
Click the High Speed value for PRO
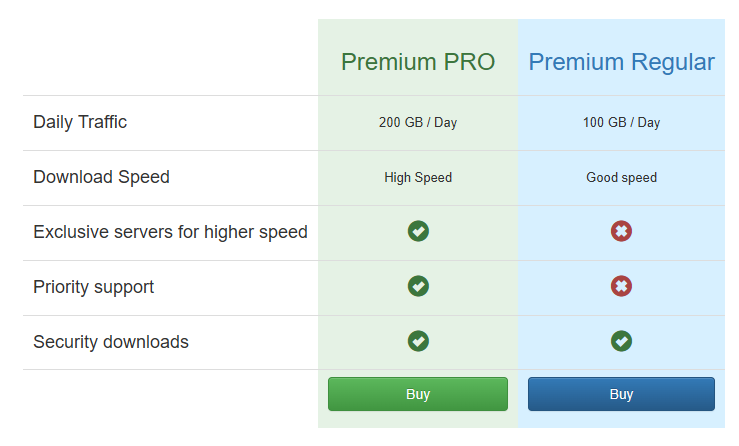click(418, 178)
